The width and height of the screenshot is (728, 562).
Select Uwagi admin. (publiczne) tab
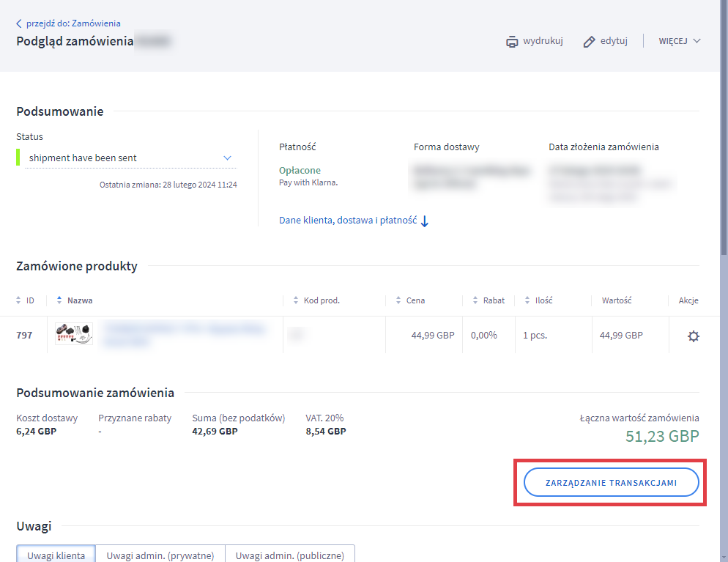tap(289, 555)
